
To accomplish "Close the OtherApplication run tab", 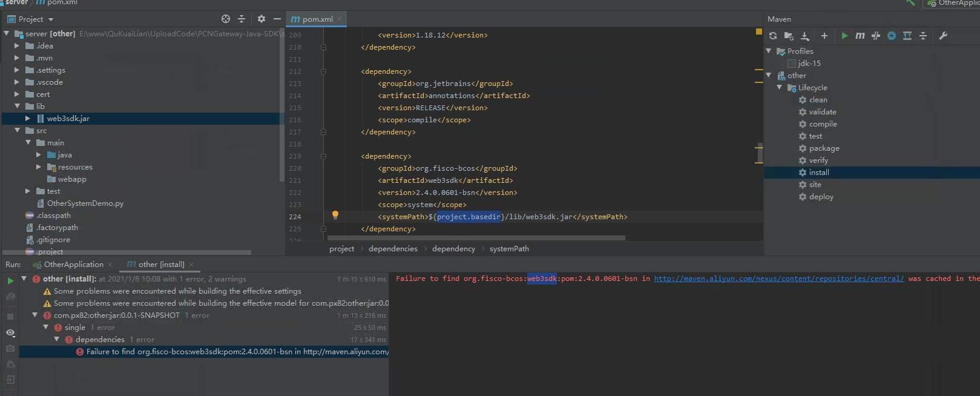I will tap(110, 265).
